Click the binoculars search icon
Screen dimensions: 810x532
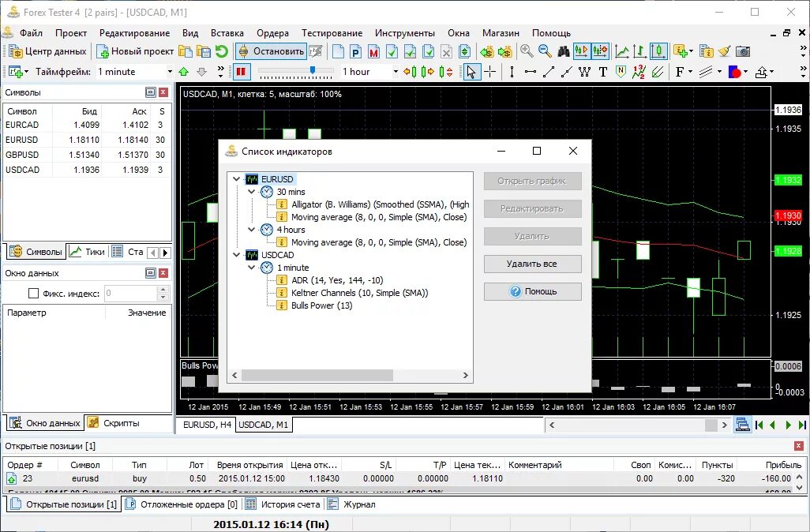click(563, 51)
